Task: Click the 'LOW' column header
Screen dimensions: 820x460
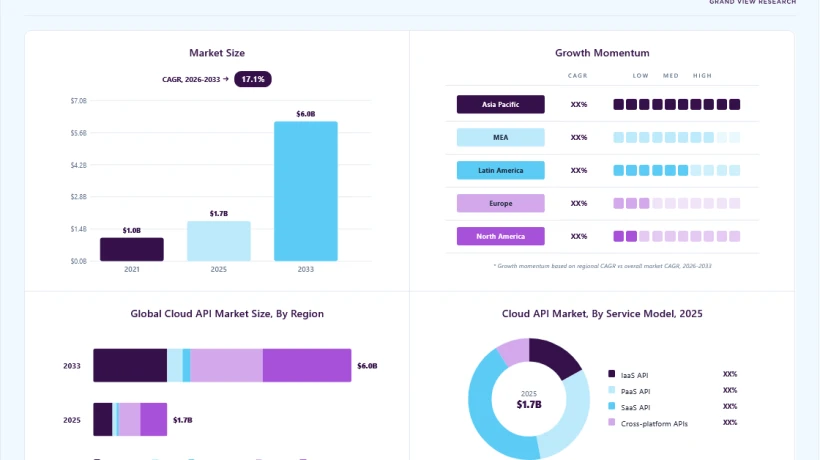Action: (x=641, y=76)
